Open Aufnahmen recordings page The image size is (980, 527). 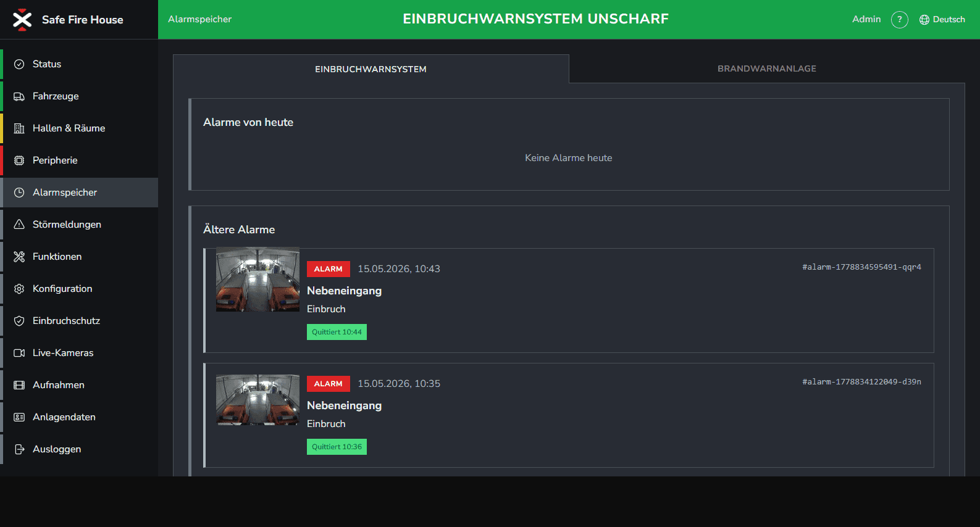point(79,385)
